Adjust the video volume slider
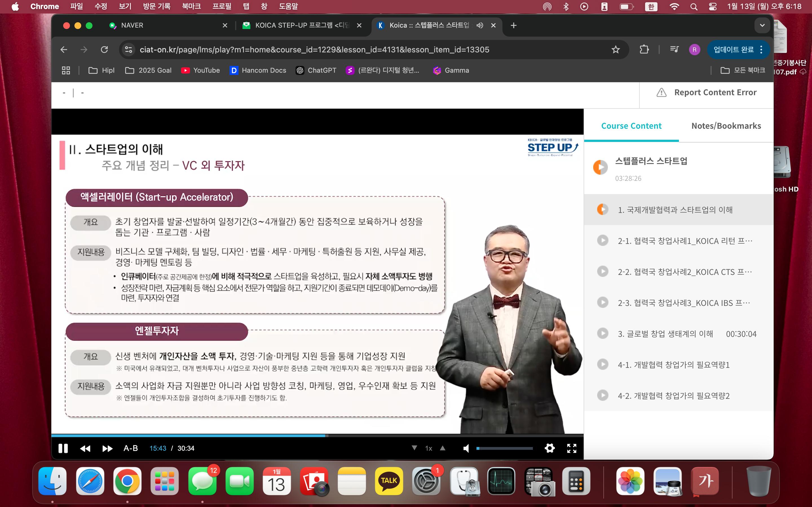 [x=504, y=448]
